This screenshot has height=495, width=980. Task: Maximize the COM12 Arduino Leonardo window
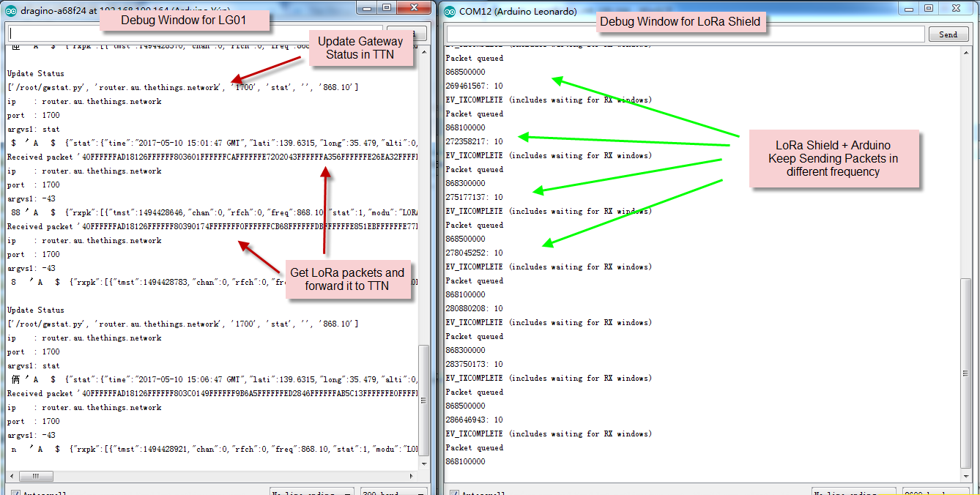coord(929,8)
